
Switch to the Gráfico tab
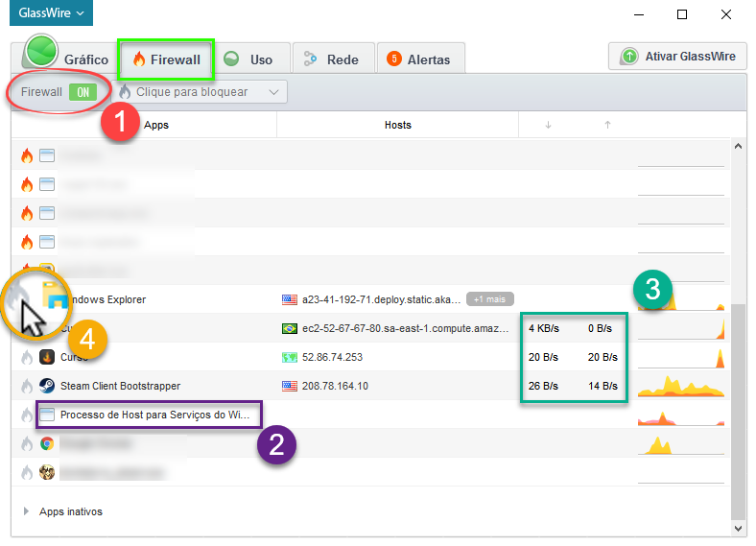click(66, 58)
